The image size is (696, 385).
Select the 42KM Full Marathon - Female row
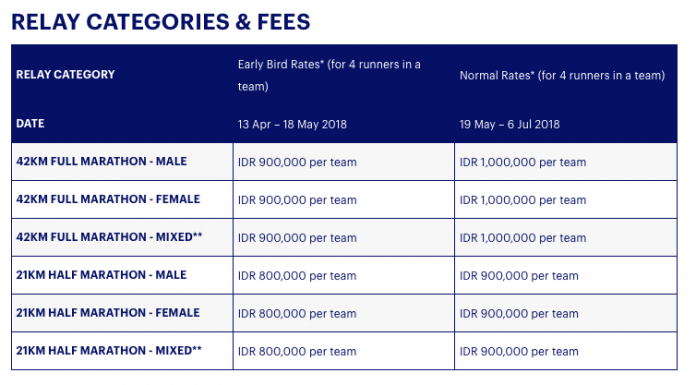tap(344, 199)
